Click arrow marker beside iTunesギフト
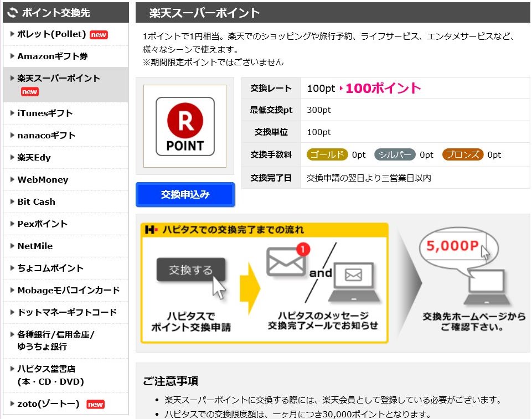Screen dimensions: 532x419 point(12,113)
